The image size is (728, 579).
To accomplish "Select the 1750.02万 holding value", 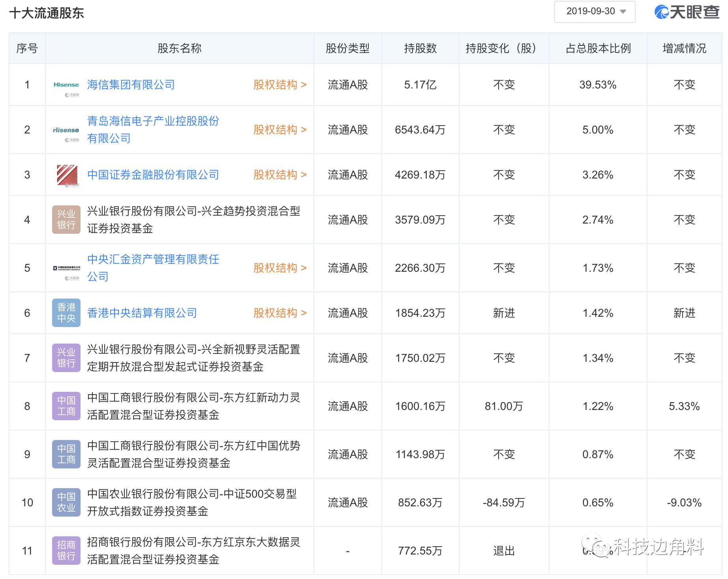I will (420, 358).
